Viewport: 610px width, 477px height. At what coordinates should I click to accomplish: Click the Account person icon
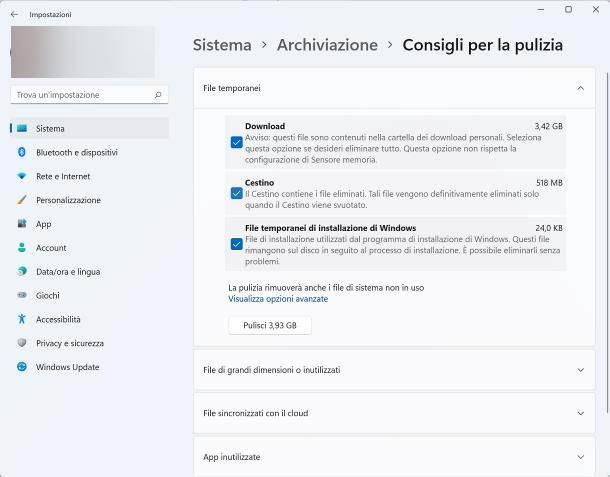pos(22,247)
